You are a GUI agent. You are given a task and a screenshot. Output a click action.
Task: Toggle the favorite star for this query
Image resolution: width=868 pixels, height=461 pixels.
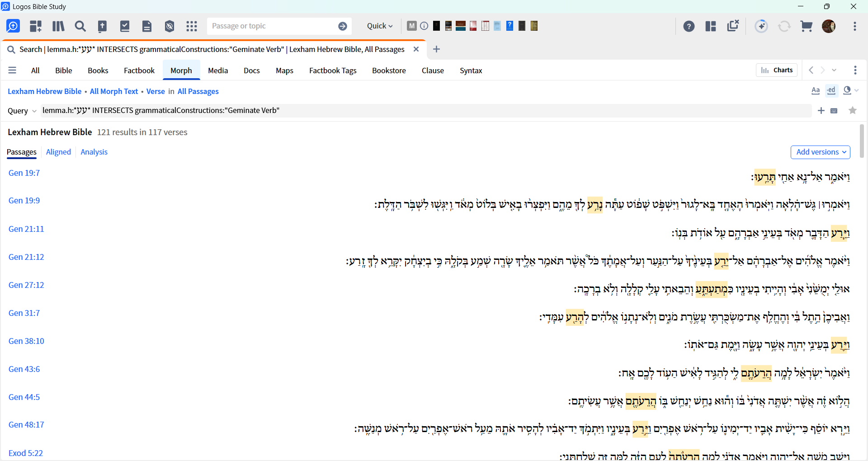pyautogui.click(x=853, y=111)
